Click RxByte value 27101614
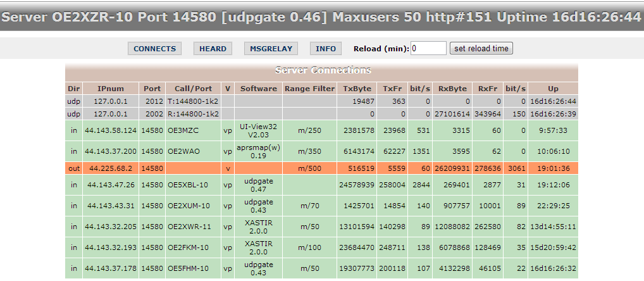 (452, 114)
